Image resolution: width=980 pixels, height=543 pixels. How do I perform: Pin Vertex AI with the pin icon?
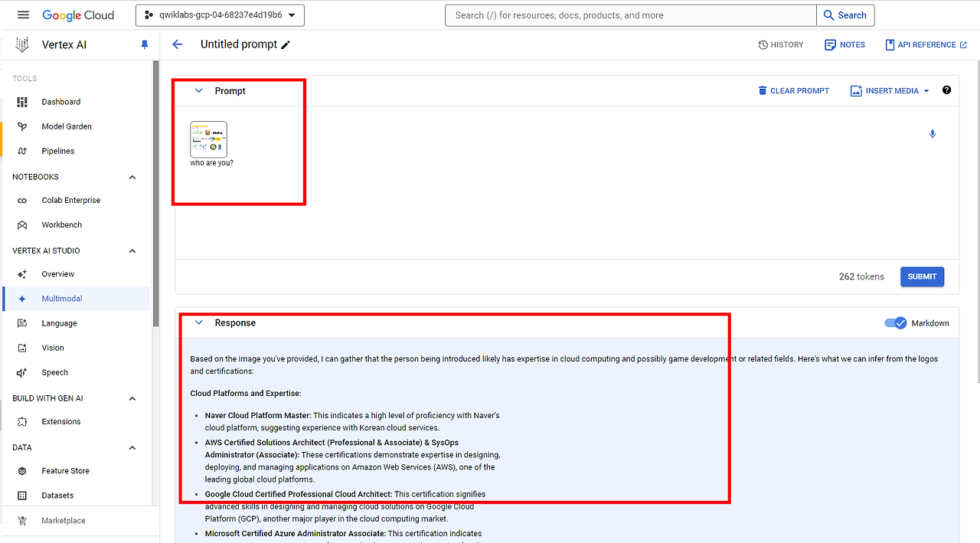click(x=145, y=45)
